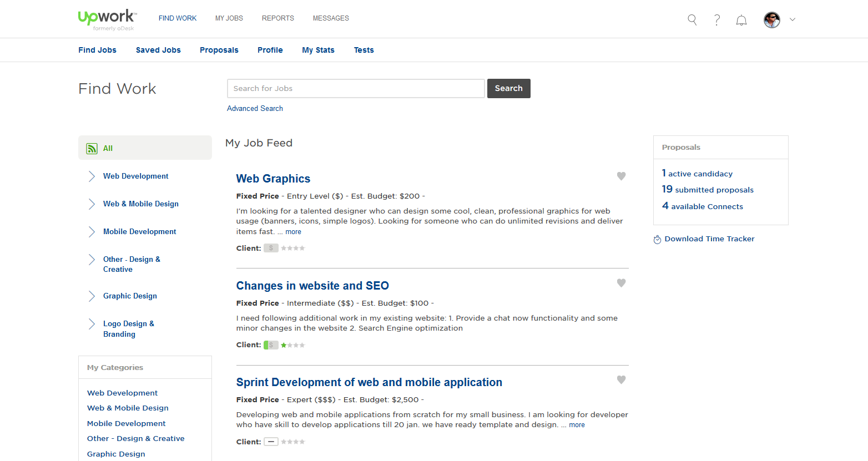Click the Search button

click(x=508, y=88)
